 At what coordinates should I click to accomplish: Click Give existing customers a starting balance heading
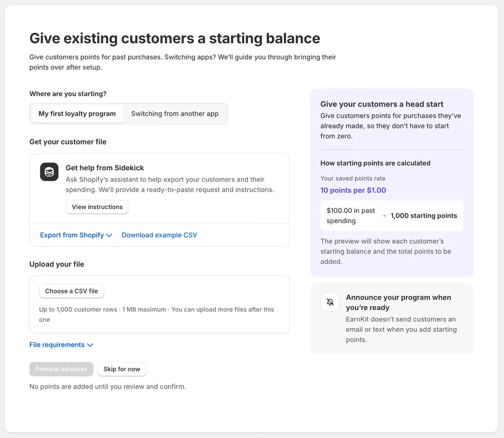coord(174,38)
